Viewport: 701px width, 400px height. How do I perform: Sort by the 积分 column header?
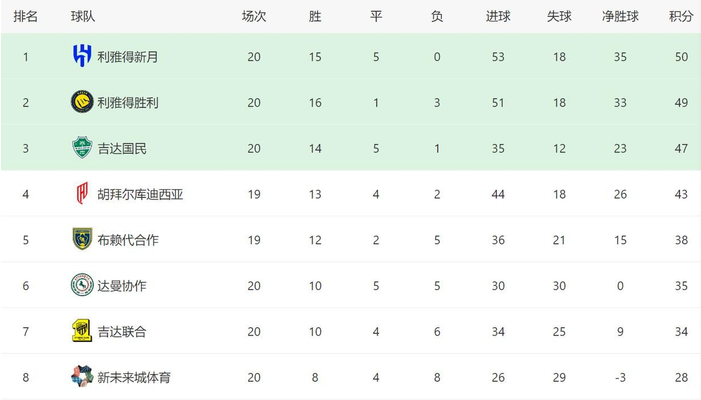click(681, 16)
